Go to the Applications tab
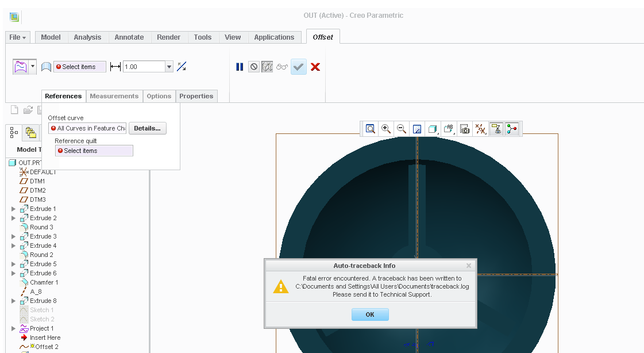This screenshot has width=644, height=353. 275,37
